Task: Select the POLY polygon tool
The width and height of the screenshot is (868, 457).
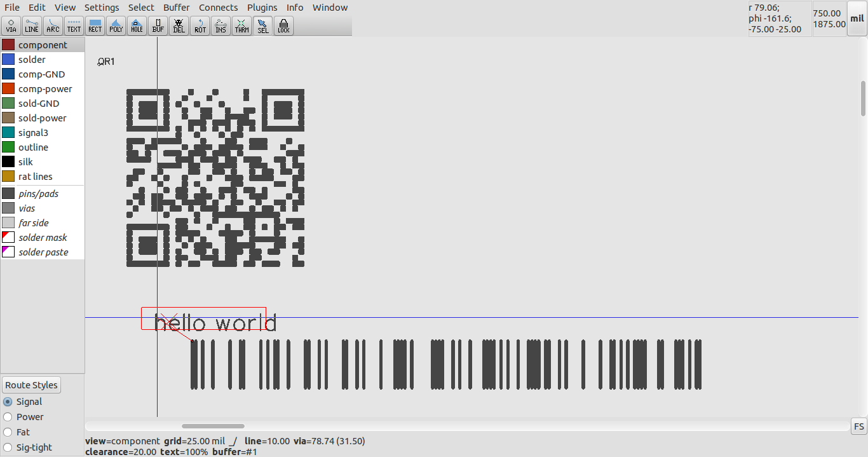Action: (x=116, y=25)
